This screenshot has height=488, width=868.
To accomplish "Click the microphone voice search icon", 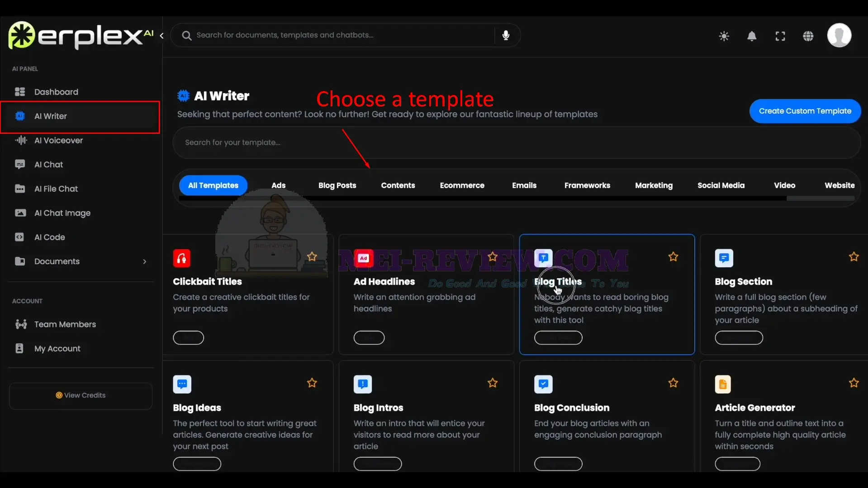I will [x=506, y=35].
